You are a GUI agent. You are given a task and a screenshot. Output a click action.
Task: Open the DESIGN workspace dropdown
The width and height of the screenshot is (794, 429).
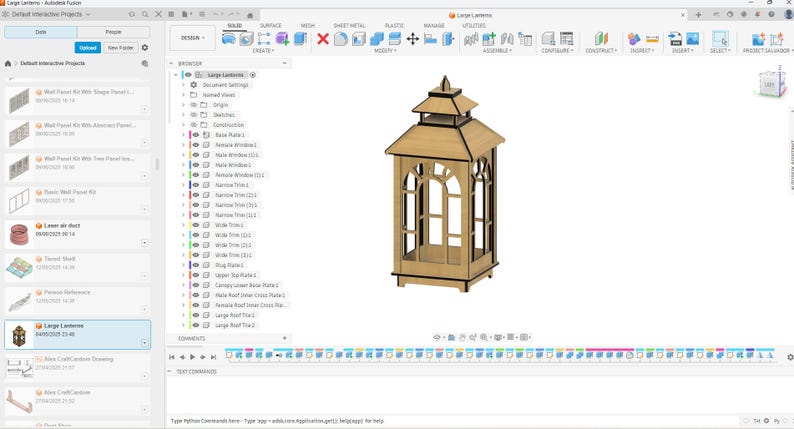click(192, 38)
